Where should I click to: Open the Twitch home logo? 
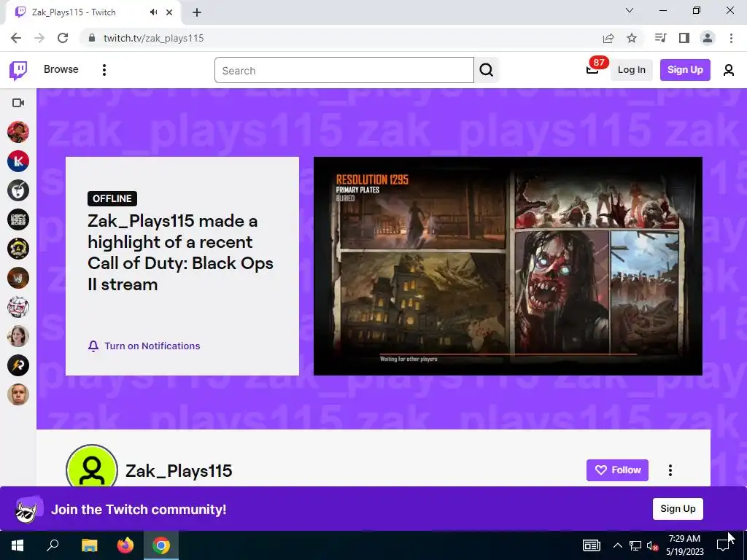coord(18,71)
